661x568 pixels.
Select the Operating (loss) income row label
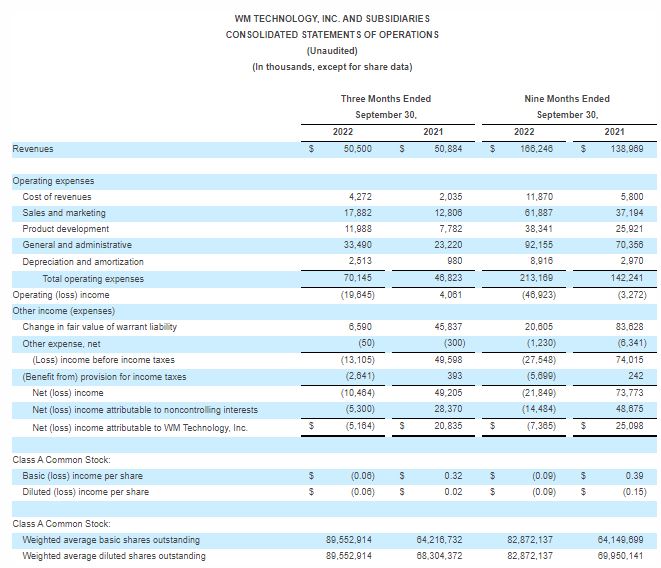(x=61, y=295)
